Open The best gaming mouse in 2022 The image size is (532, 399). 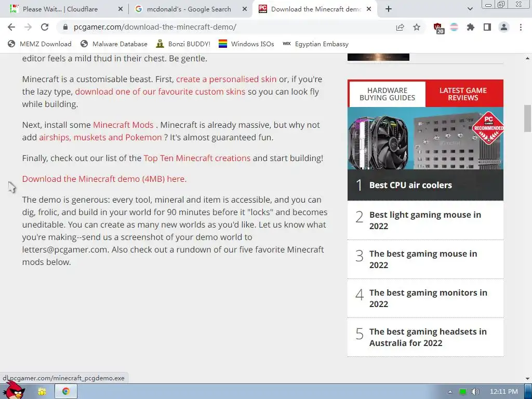423,259
